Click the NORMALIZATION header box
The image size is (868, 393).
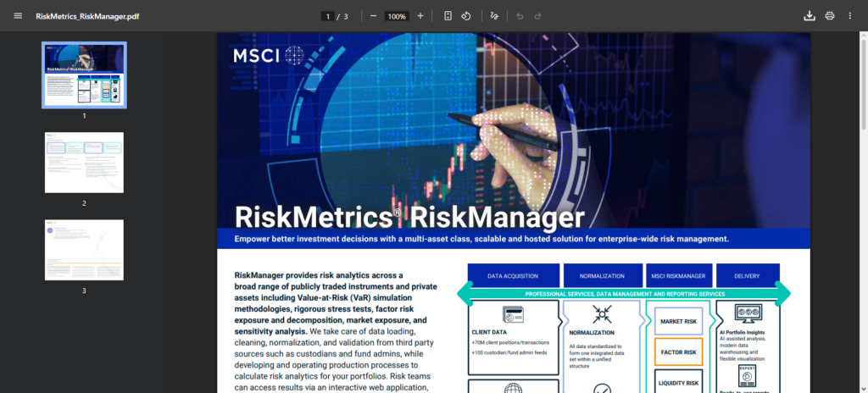[603, 275]
